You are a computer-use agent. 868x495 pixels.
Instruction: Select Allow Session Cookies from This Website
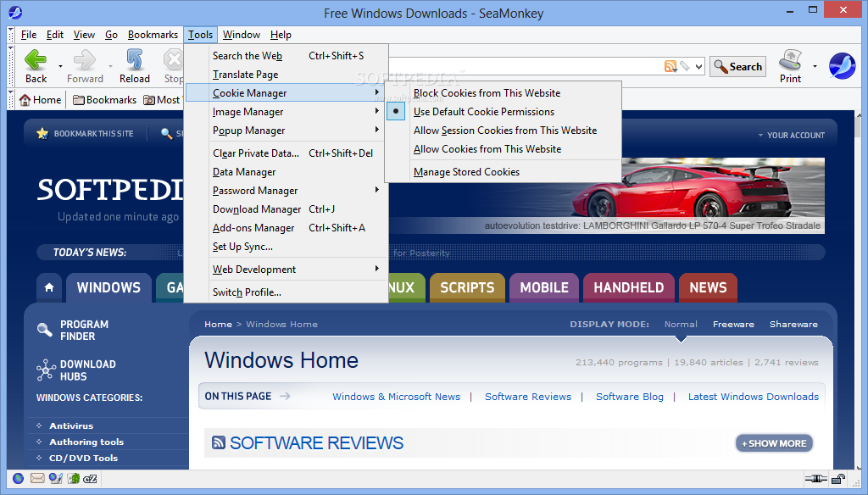pos(504,131)
